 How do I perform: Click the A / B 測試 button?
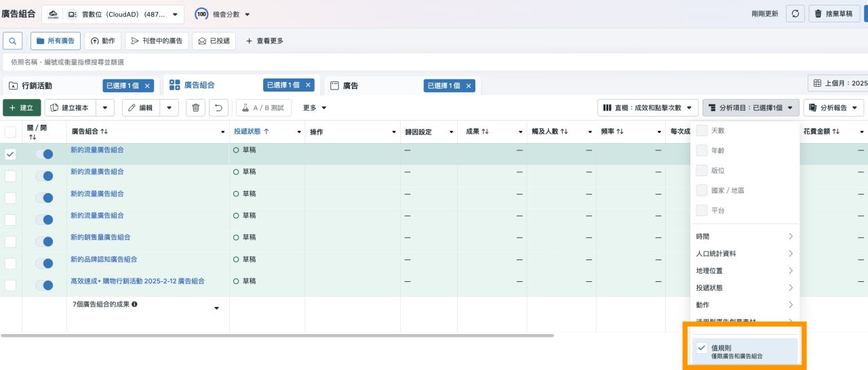(263, 108)
